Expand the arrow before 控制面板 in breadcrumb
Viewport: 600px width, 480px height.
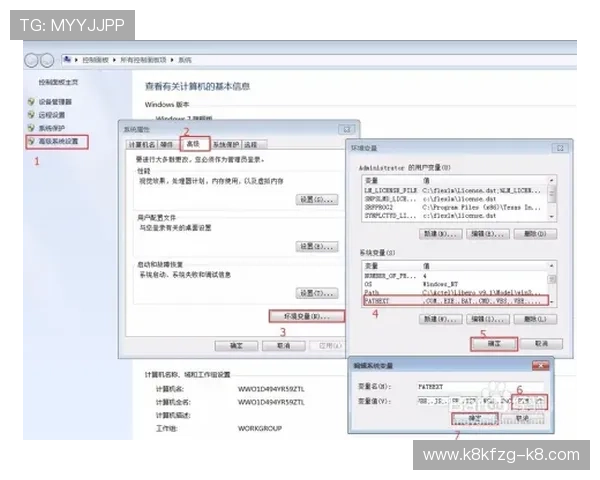pyautogui.click(x=76, y=60)
